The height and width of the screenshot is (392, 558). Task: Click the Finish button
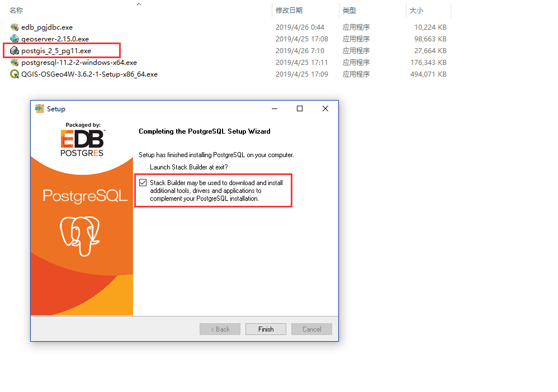click(x=266, y=329)
